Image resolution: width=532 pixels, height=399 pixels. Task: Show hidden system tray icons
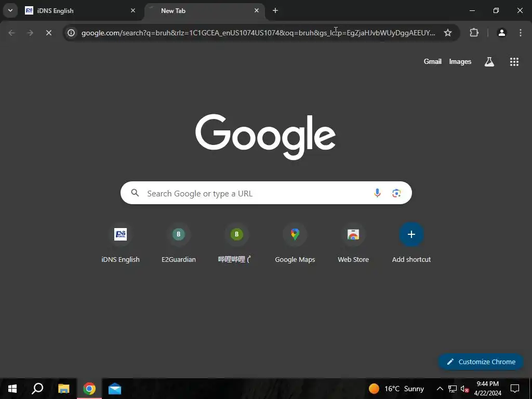440,389
